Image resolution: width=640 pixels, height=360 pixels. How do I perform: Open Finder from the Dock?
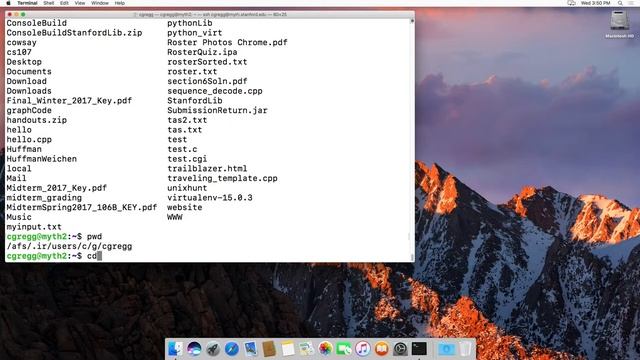[176, 349]
